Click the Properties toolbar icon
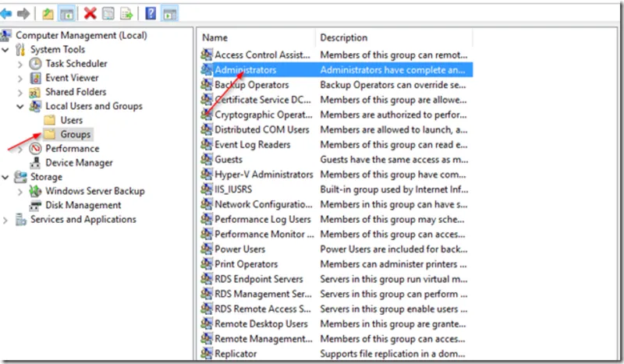This screenshot has width=624, height=364. pyautogui.click(x=108, y=13)
